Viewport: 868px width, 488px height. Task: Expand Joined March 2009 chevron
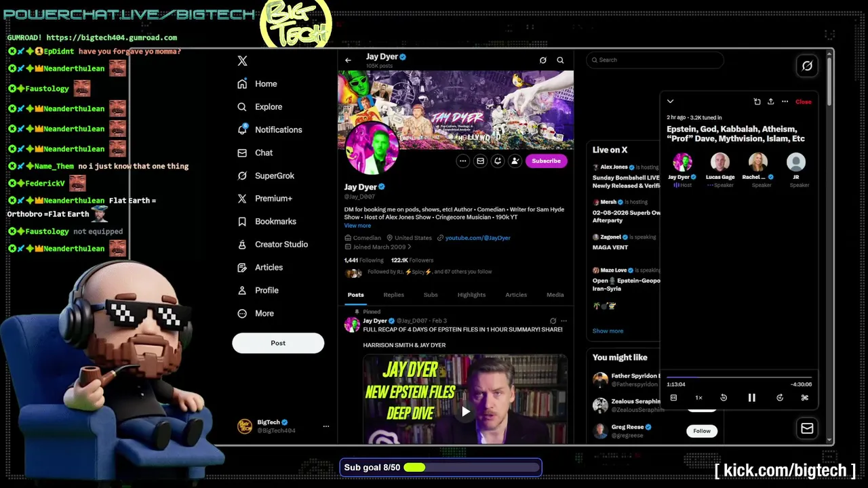click(x=409, y=247)
